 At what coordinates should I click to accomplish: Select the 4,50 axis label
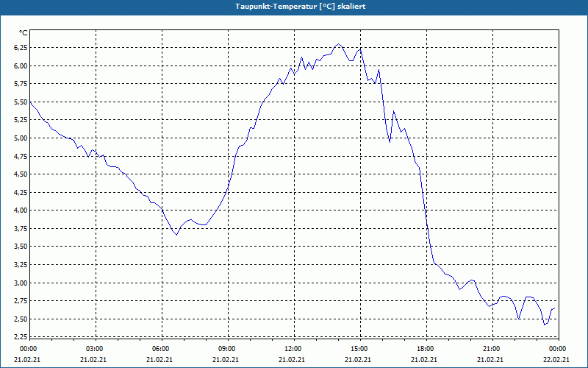[21, 174]
